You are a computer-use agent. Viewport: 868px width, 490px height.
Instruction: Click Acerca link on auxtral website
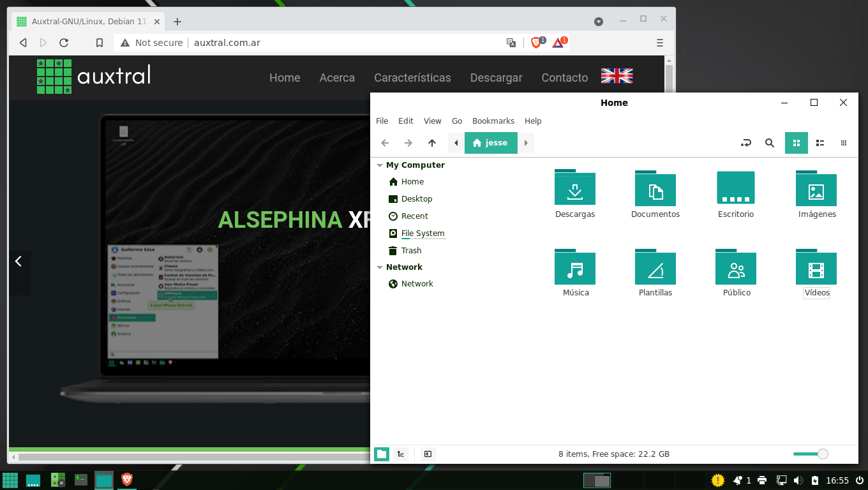[337, 78]
